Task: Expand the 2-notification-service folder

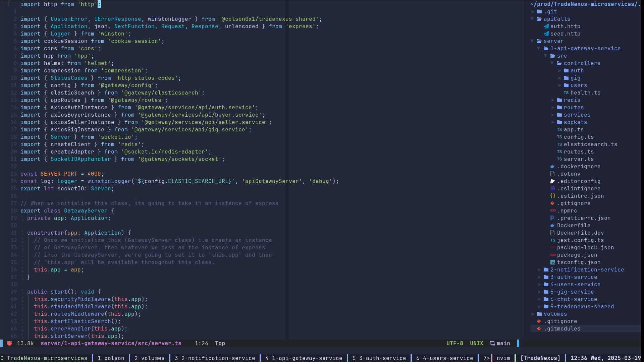Action: pos(539,270)
